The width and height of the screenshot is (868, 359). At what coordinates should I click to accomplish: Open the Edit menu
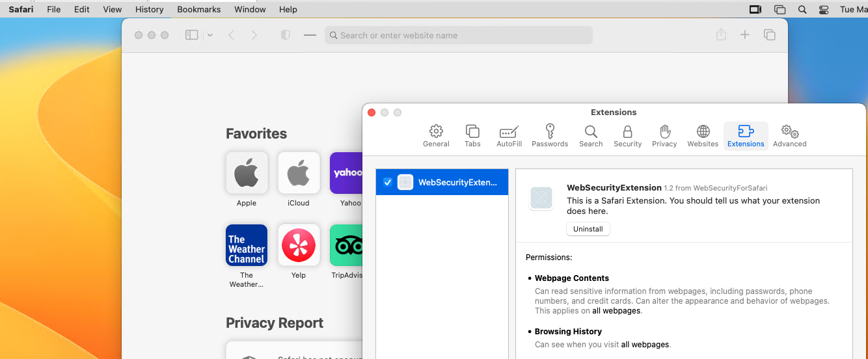coord(82,9)
